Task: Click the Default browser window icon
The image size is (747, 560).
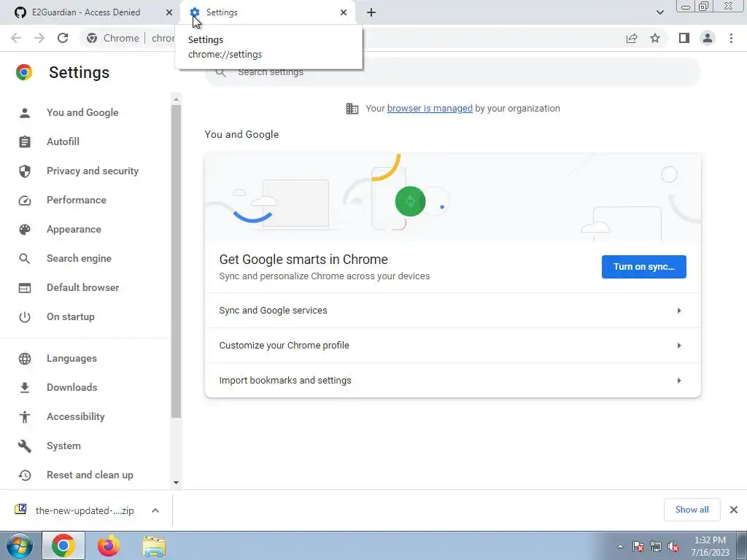Action: pos(25,288)
